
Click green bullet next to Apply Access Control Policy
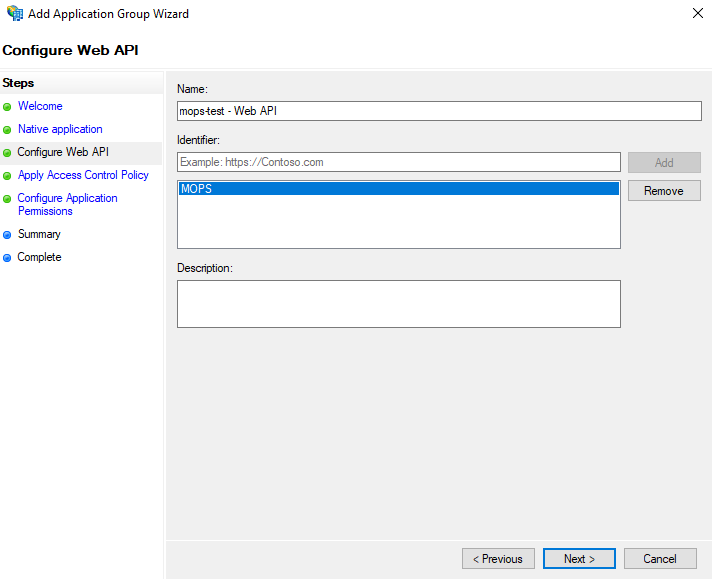pyautogui.click(x=8, y=176)
